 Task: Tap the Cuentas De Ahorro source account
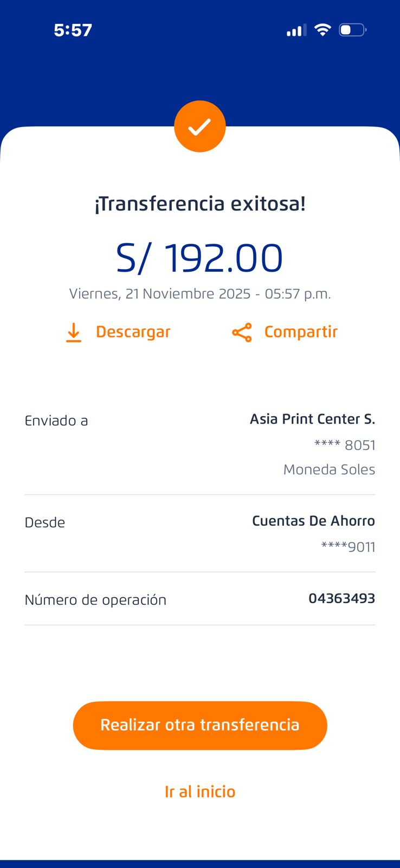coord(313,521)
